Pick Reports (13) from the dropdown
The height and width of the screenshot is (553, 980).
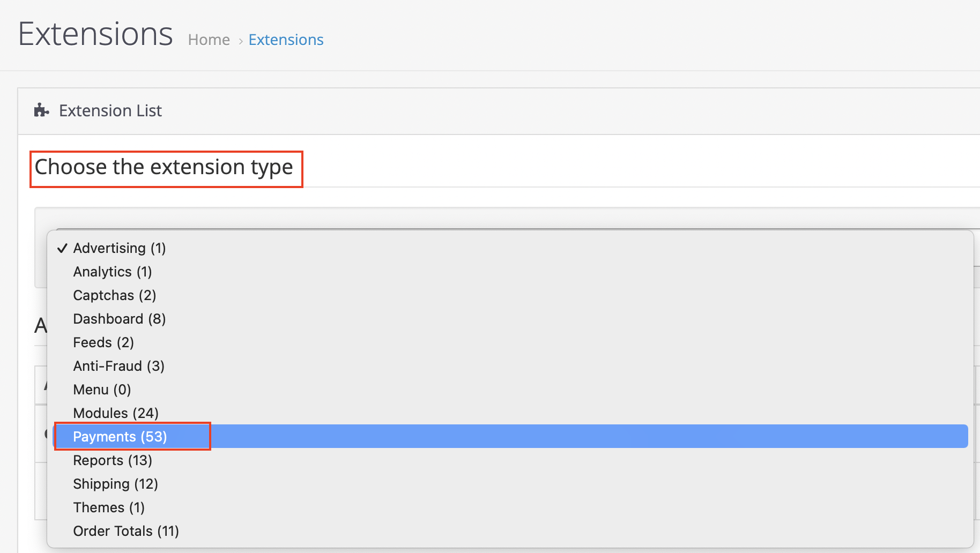113,460
